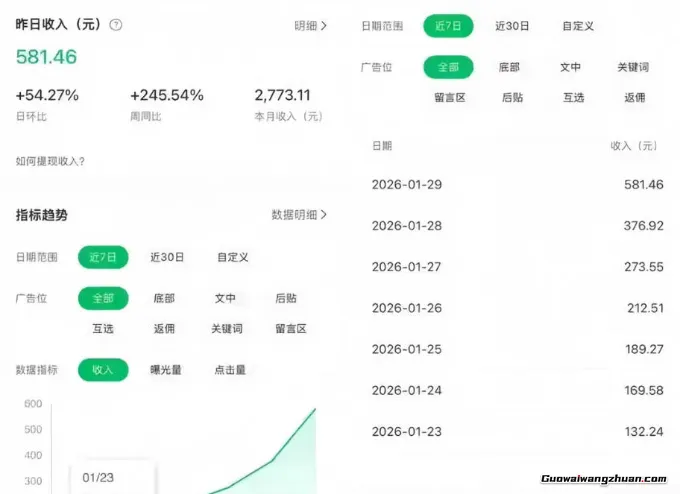
Task: Click the help icon beside 昨日收入（元）
Action: [x=115, y=25]
